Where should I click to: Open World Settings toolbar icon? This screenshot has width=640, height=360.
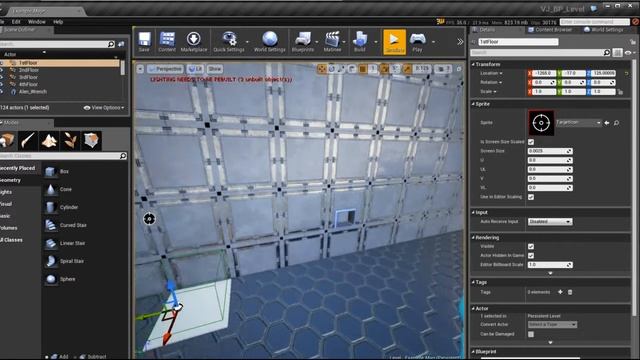pyautogui.click(x=269, y=42)
